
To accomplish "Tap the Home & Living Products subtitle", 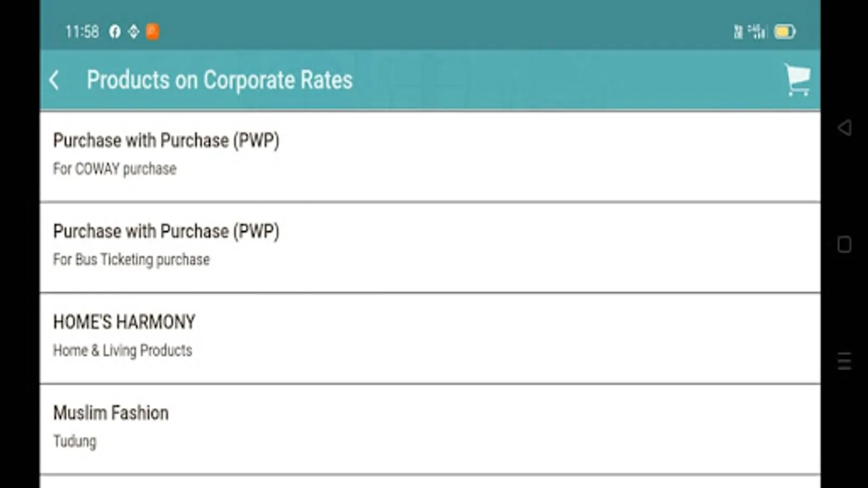I will [123, 351].
